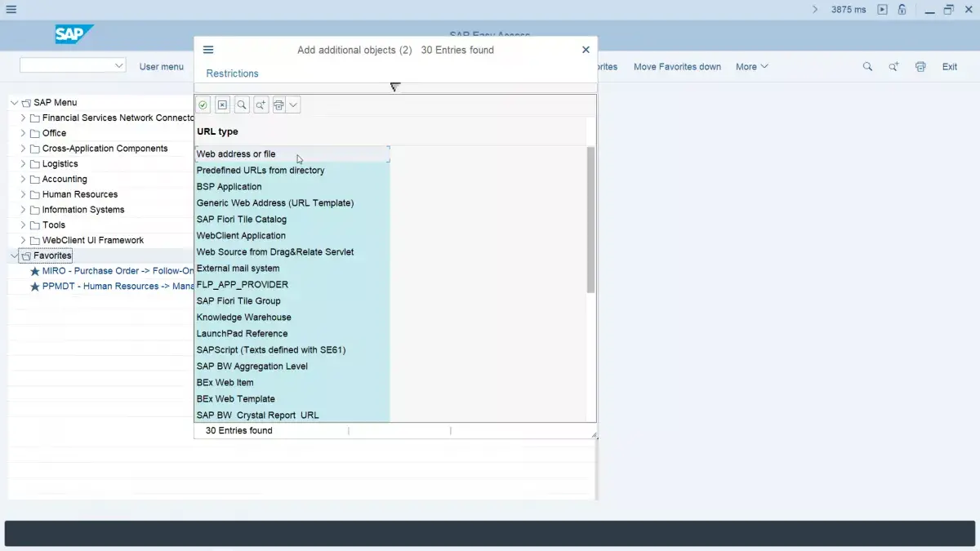Click the unlocked padlock icon in the title bar
The image size is (980, 551).
902,10
